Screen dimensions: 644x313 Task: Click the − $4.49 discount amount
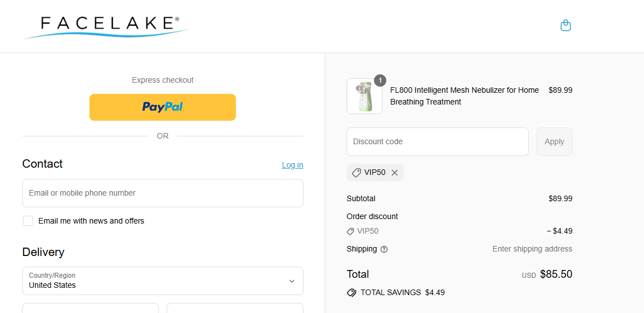[x=560, y=231]
